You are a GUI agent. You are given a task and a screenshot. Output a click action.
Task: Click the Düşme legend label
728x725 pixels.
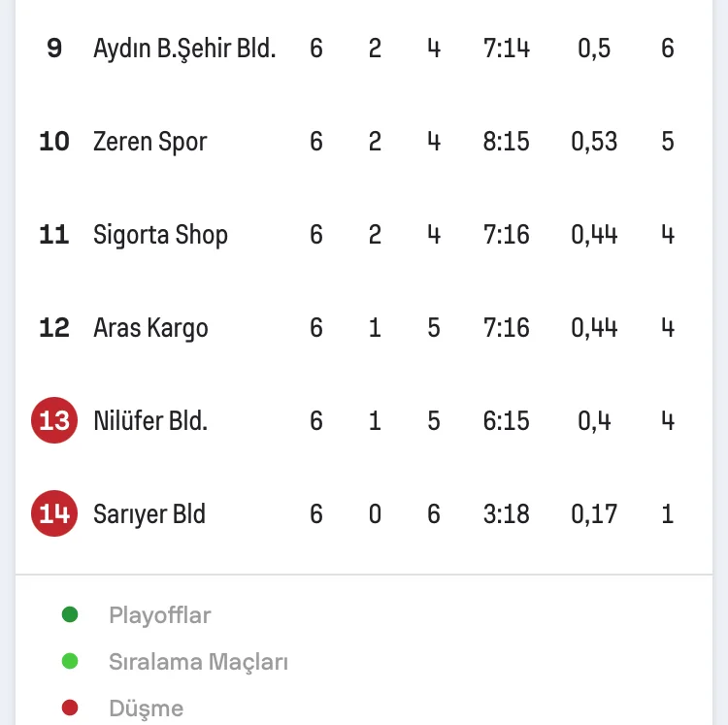[146, 709]
